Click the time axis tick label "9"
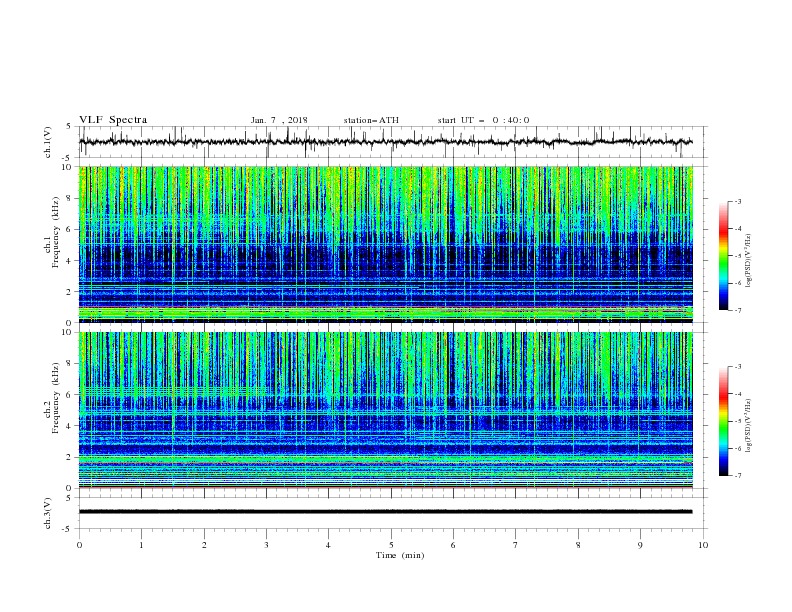This screenshot has width=792, height=612. (x=640, y=545)
